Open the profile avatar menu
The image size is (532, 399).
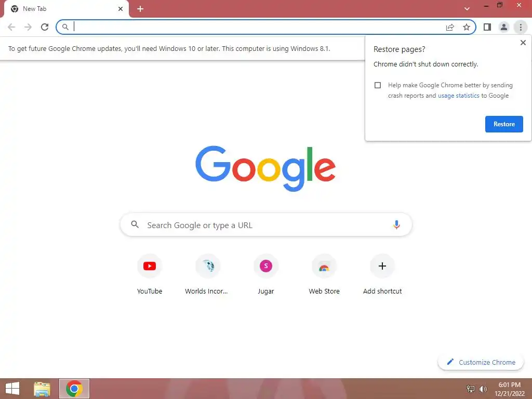(504, 27)
